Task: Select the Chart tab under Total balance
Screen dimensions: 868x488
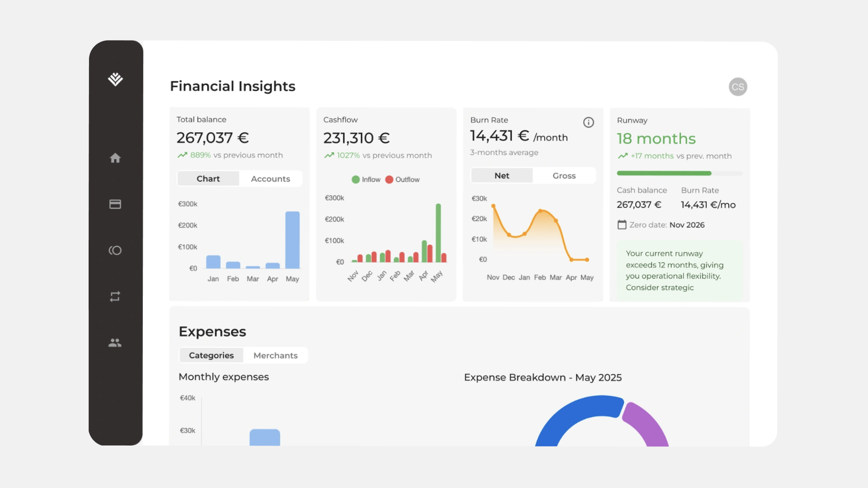Action: [208, 179]
